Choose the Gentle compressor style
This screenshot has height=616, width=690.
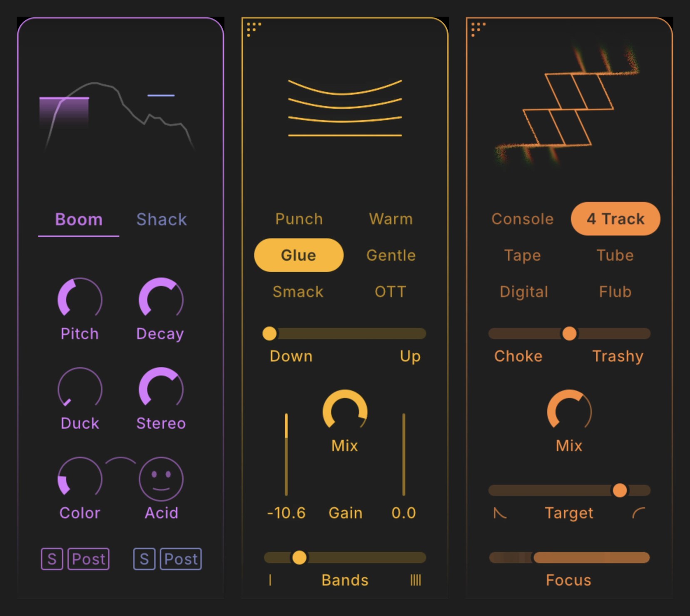[391, 255]
